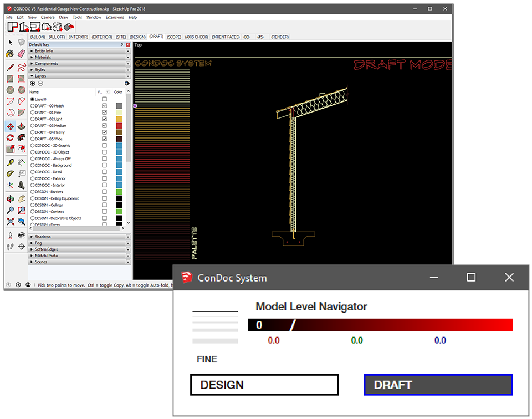Hide the DRAFT - 05 Wide layer
This screenshot has width=532, height=419.
105,139
